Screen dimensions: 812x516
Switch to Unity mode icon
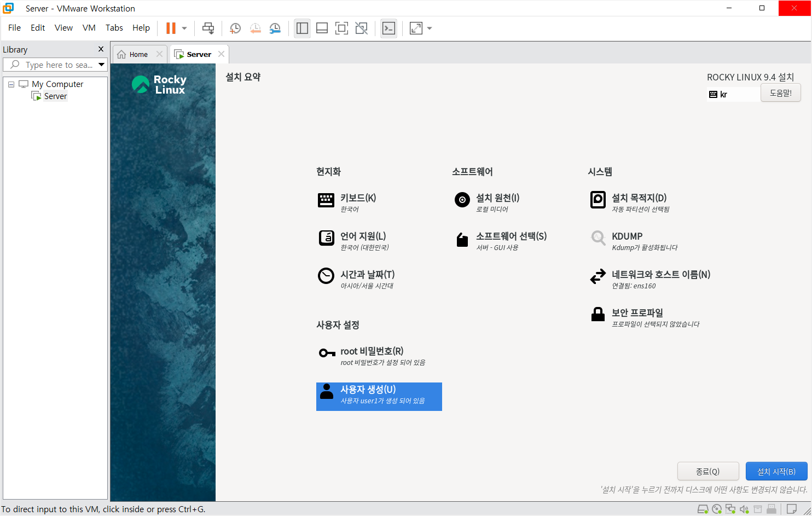[362, 28]
